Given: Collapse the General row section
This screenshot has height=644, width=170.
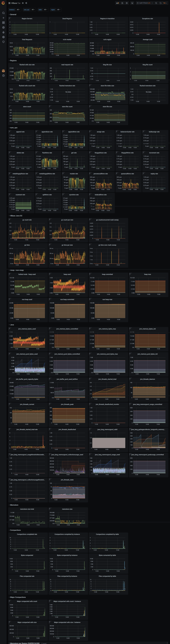Looking at the screenshot, I should (x=13, y=14).
